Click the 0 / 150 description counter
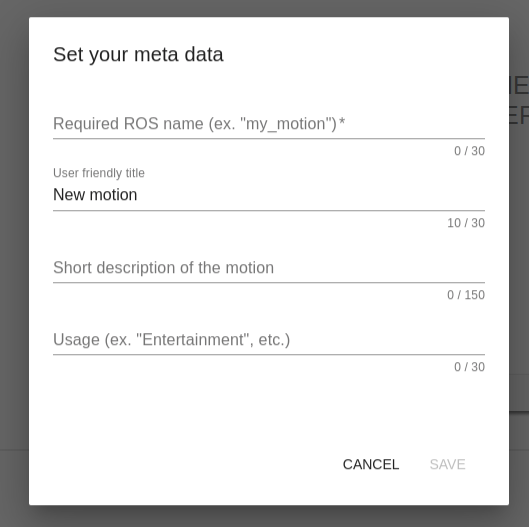529x527 pixels. coord(466,295)
